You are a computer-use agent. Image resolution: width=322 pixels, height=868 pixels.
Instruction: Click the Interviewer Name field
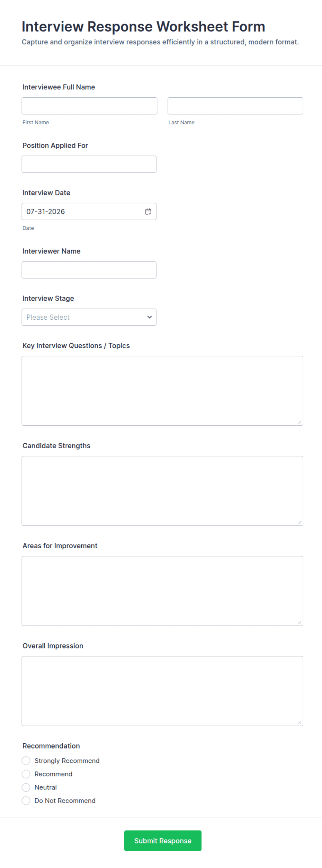[89, 270]
